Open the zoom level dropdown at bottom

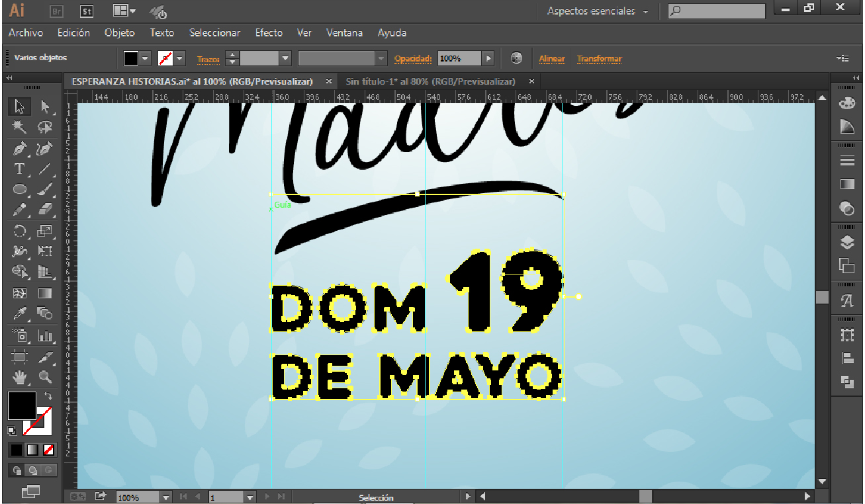166,497
